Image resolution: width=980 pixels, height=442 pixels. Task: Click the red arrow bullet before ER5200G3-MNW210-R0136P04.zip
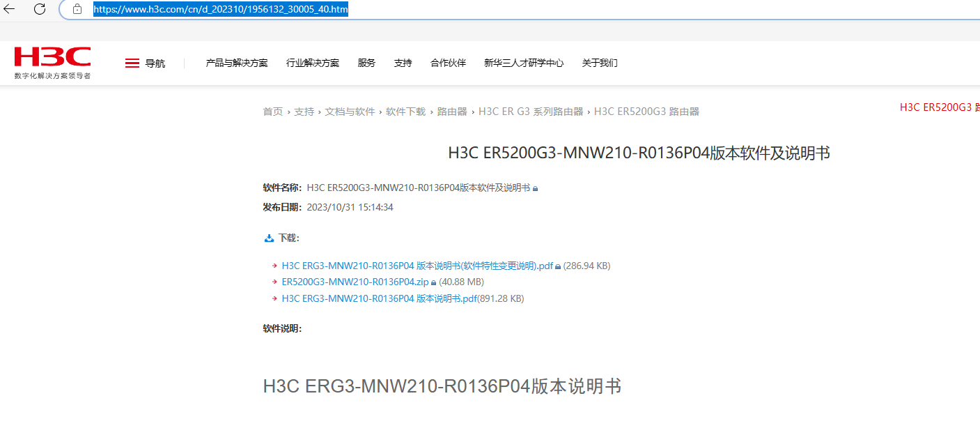275,282
